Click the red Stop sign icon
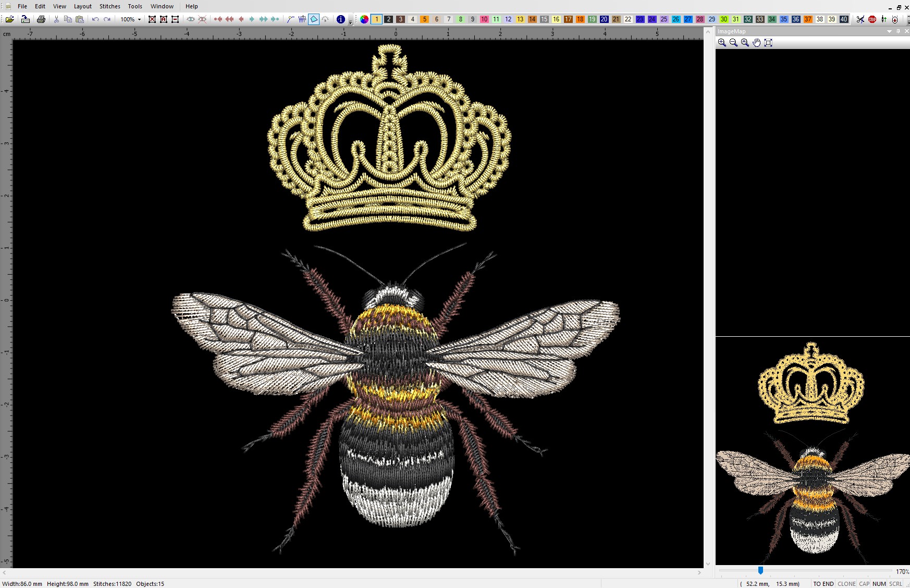Viewport: 910px width, 588px height. point(872,19)
